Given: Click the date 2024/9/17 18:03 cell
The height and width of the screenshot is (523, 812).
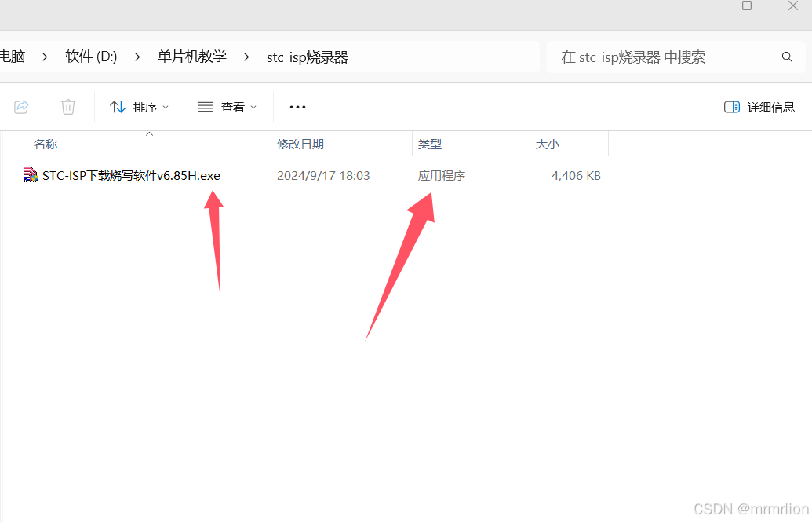Looking at the screenshot, I should click(323, 176).
